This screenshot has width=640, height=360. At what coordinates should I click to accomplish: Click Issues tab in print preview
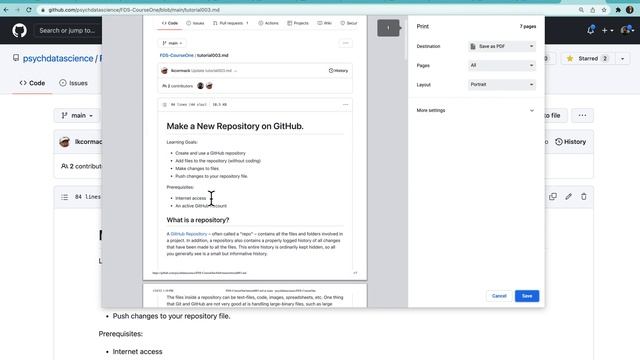click(195, 23)
